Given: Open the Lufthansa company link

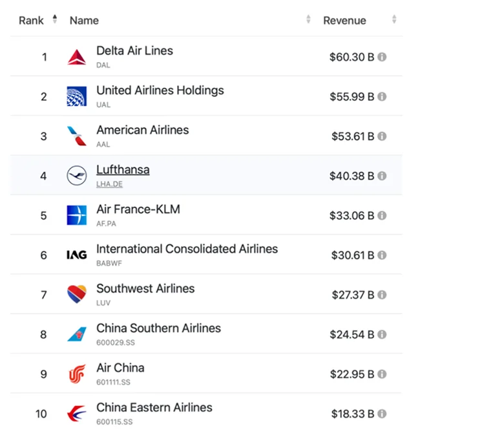Looking at the screenshot, I should point(123,170).
